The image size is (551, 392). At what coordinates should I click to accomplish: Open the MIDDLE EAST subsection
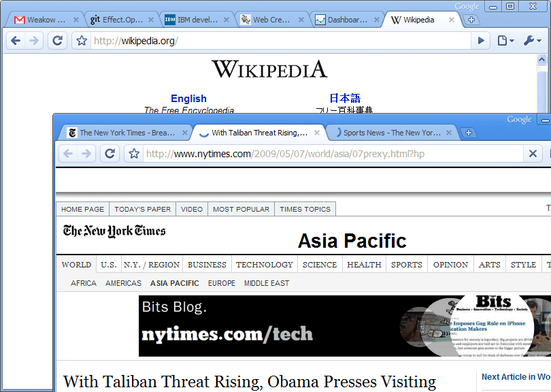click(267, 283)
